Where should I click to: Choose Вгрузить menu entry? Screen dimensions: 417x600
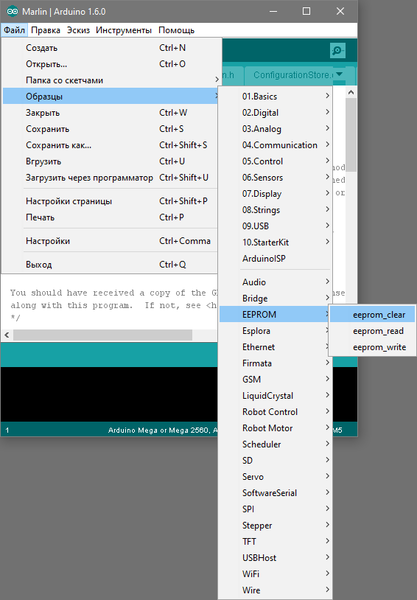pos(112,161)
